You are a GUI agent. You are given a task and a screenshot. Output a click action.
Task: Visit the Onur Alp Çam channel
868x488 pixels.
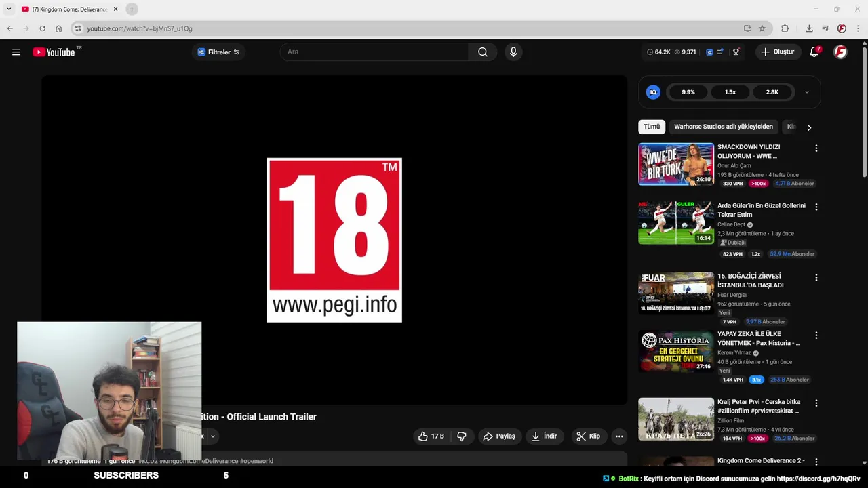pyautogui.click(x=734, y=166)
